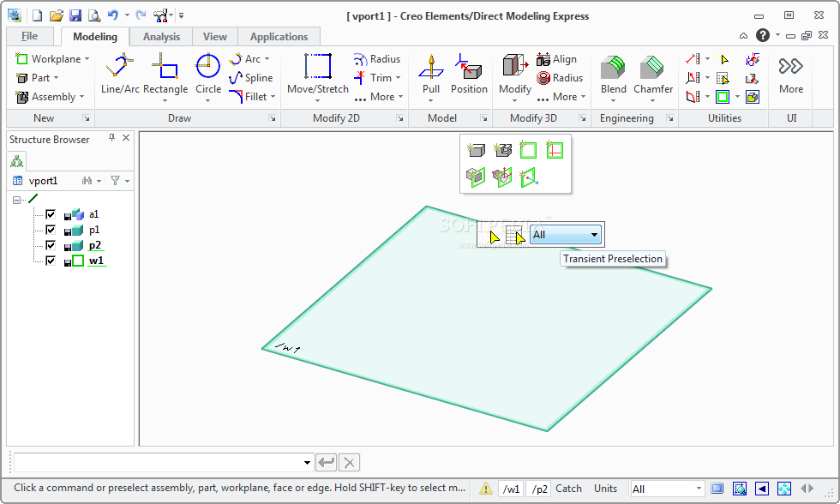This screenshot has height=504, width=840.
Task: Click the Open folder icon
Action: click(x=57, y=15)
